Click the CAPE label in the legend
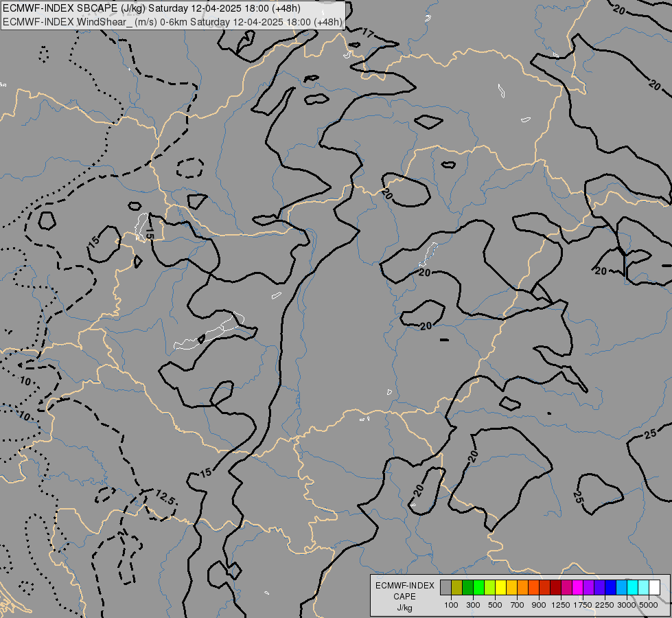 coord(404,597)
